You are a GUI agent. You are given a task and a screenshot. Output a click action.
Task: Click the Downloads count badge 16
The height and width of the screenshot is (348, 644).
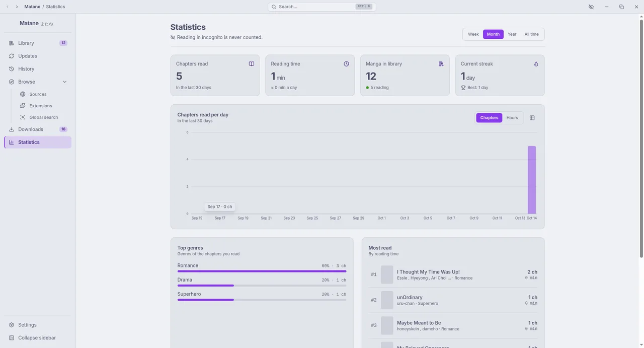coord(63,129)
